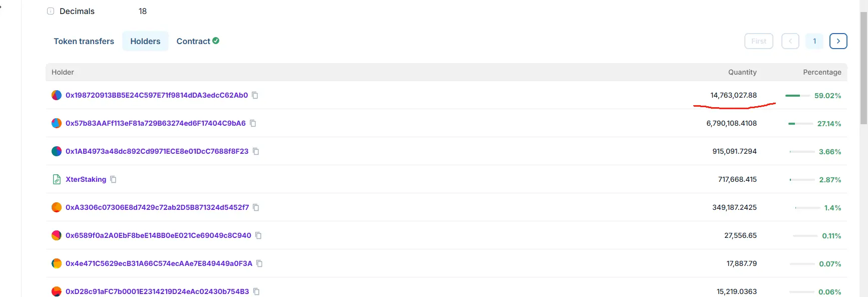Copy the 0x4e471C5629ec holder address
The height and width of the screenshot is (297, 868).
pyautogui.click(x=259, y=263)
